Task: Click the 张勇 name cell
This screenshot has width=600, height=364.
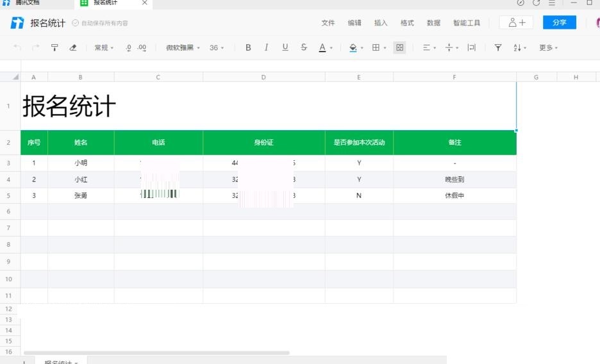Action: point(81,195)
